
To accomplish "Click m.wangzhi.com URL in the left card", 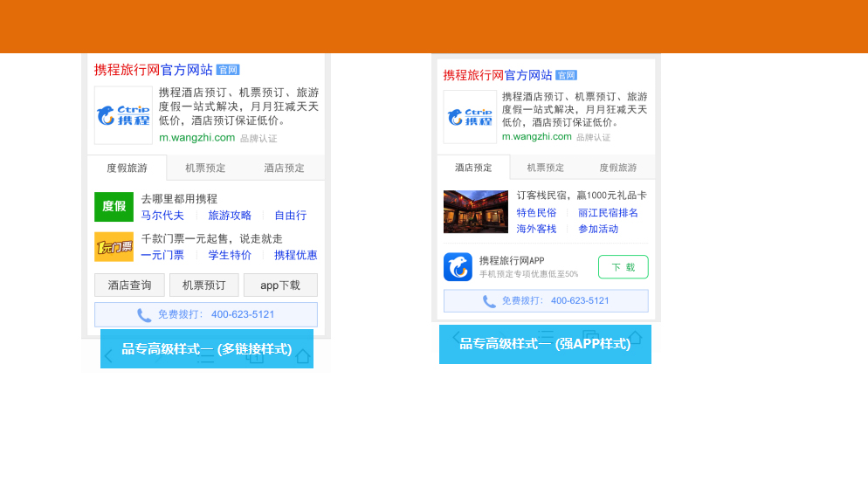I will (197, 137).
